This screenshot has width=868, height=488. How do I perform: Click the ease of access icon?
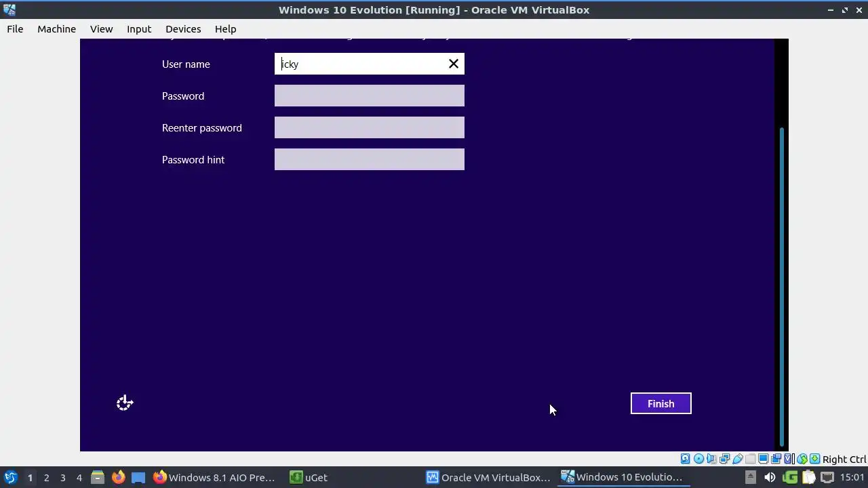pos(124,403)
